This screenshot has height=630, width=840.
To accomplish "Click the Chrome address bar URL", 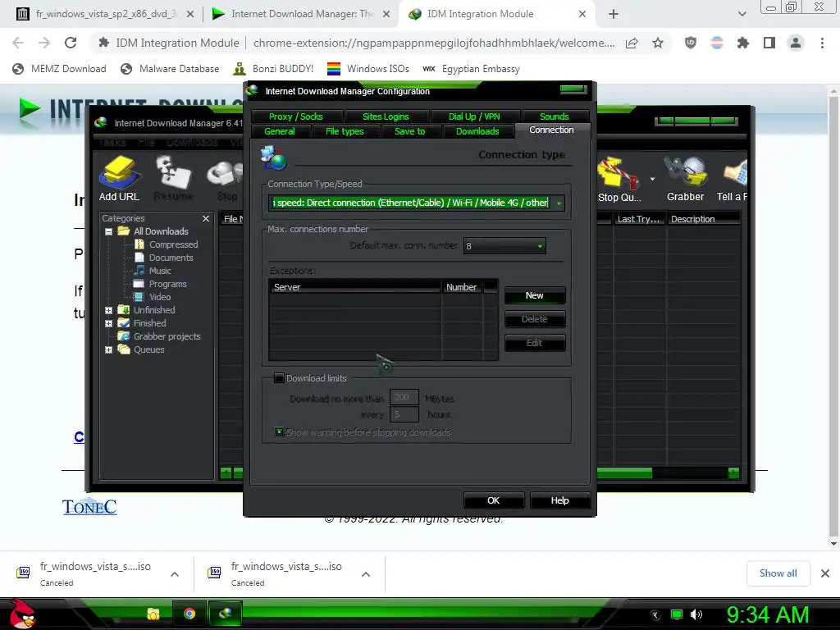I will [x=434, y=43].
